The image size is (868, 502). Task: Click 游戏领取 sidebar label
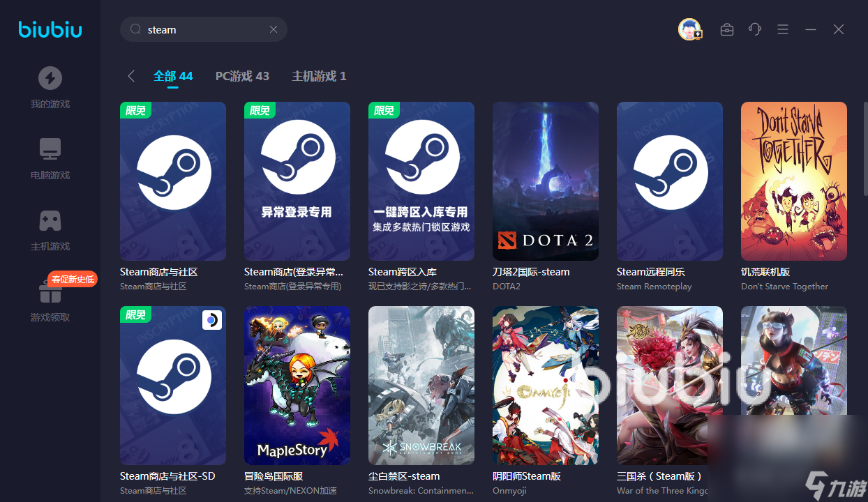click(x=50, y=318)
